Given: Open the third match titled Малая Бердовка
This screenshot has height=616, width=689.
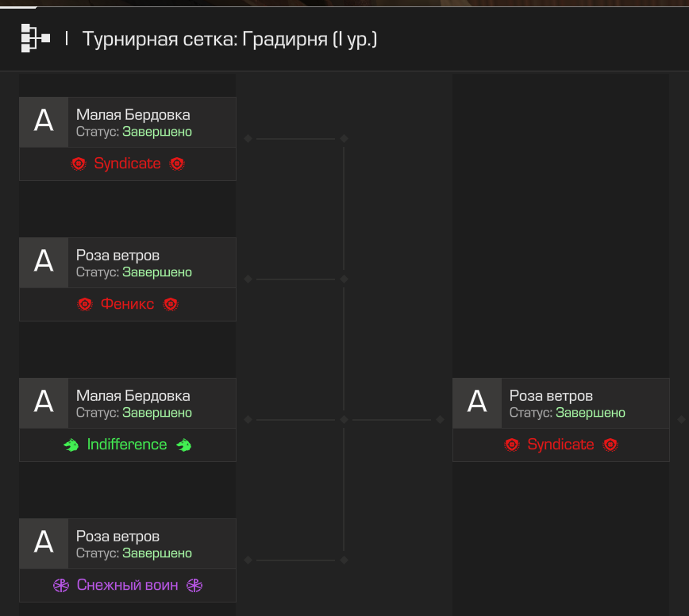Looking at the screenshot, I should (x=133, y=395).
